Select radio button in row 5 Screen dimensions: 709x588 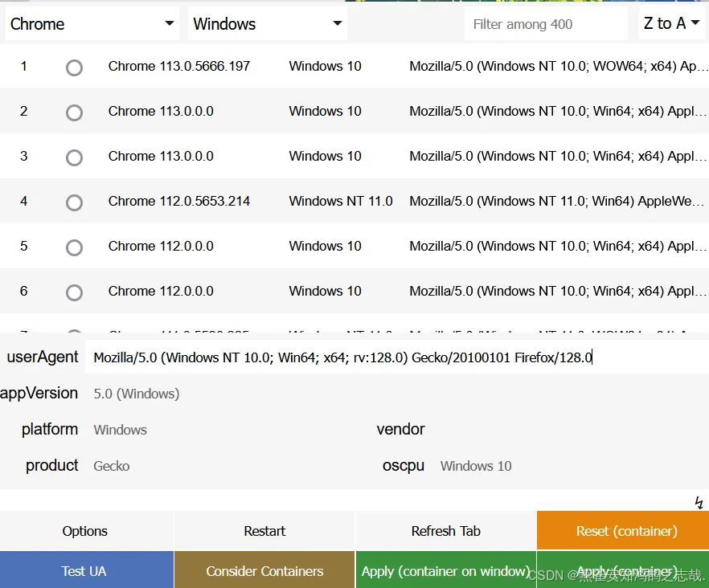click(74, 247)
